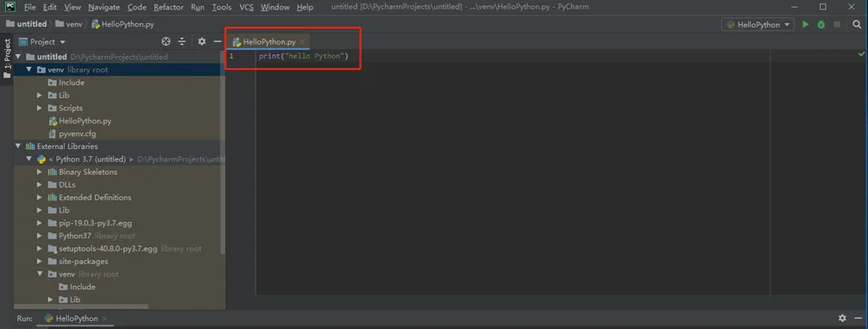Expand the Binary Skeletons node
The image size is (868, 329).
[x=40, y=171]
